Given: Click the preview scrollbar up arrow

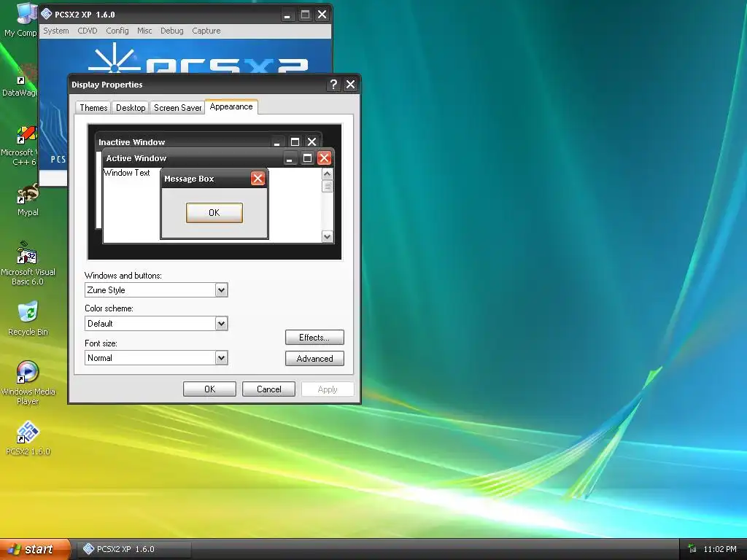Looking at the screenshot, I should tap(328, 174).
